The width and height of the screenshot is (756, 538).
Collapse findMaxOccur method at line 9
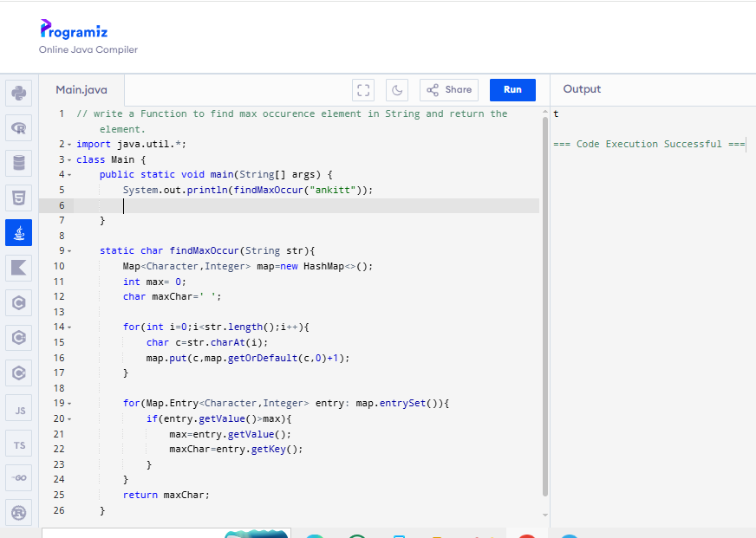pyautogui.click(x=69, y=251)
